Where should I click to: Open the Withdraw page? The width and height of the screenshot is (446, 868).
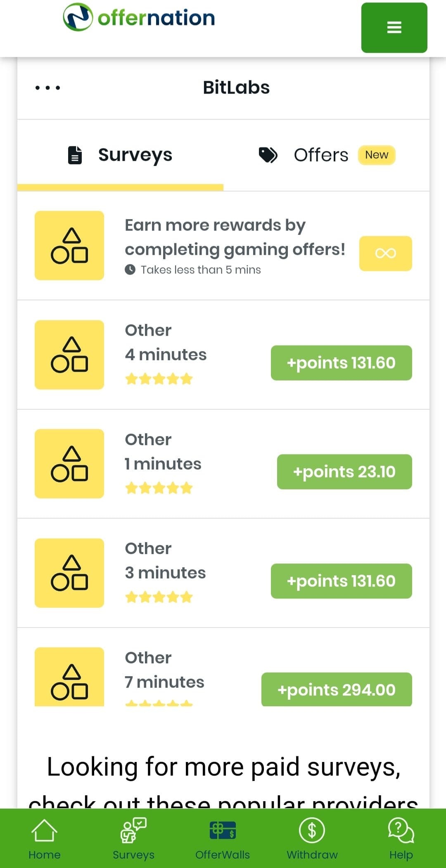tap(312, 838)
